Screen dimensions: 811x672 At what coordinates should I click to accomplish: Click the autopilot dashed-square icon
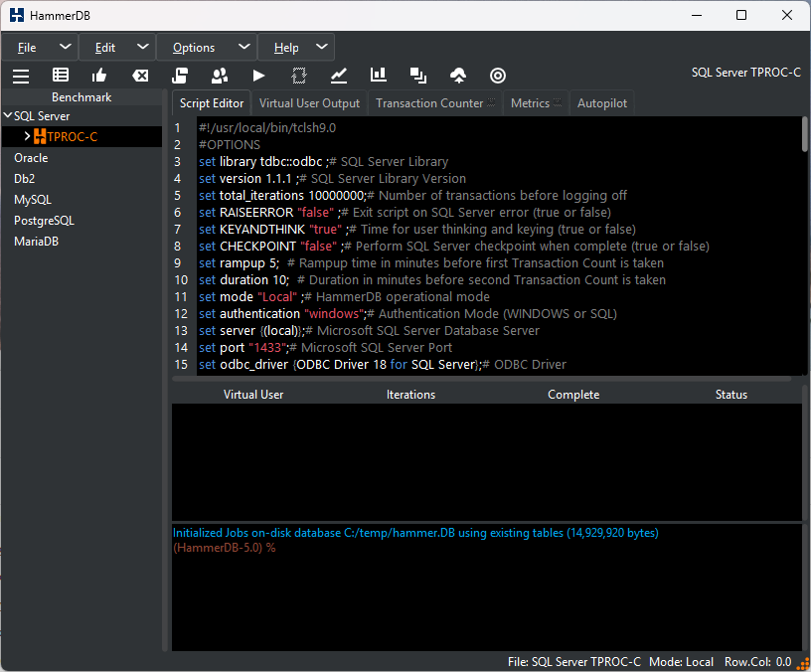coord(298,76)
